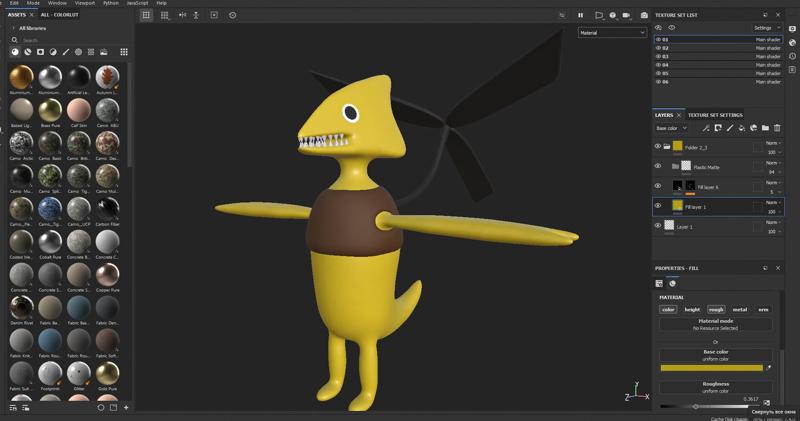Add an effect with the magic wand icon
This screenshot has height=421, width=800.
[x=706, y=128]
